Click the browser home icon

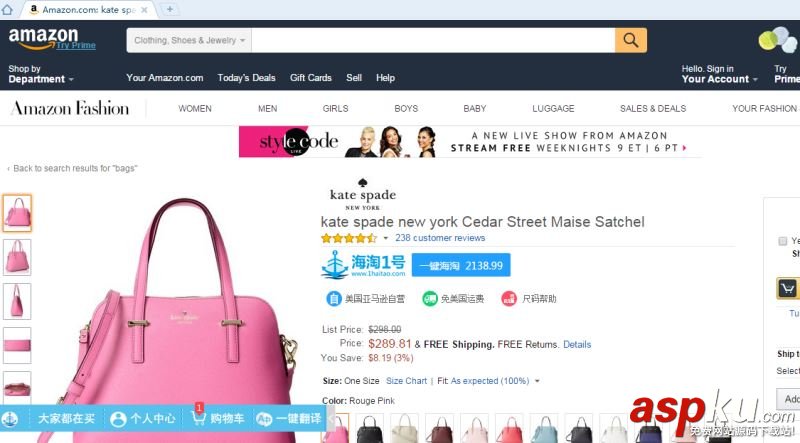point(7,10)
